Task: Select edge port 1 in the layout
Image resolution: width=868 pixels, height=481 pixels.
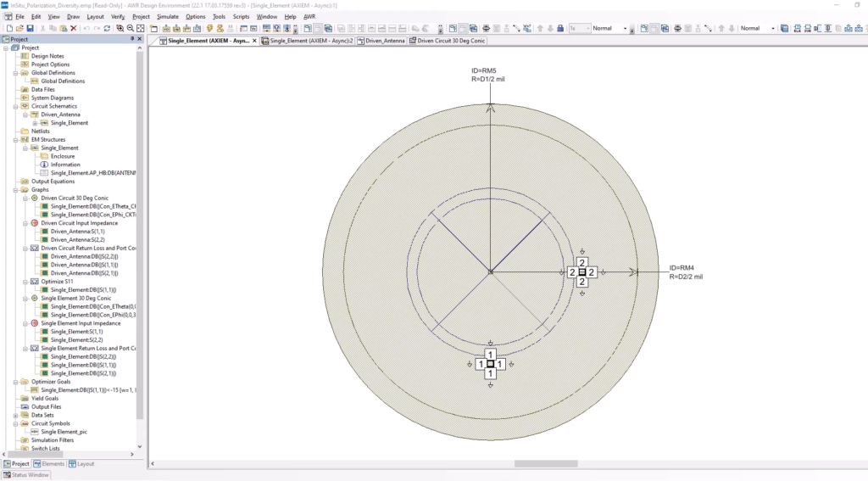Action: (491, 364)
